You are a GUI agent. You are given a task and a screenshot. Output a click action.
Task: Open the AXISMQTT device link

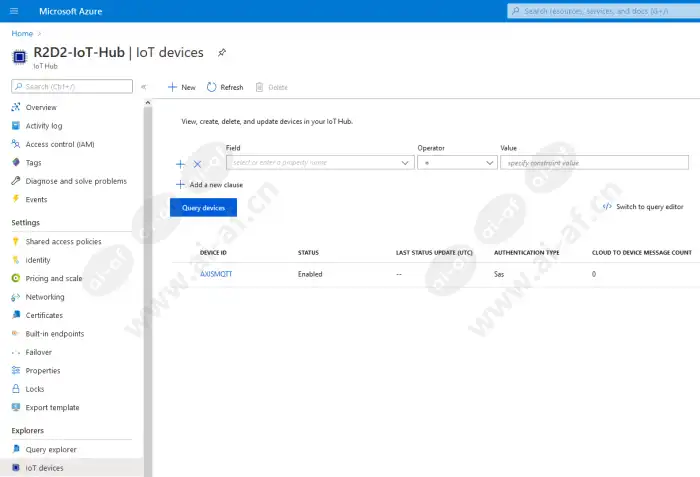click(x=216, y=274)
